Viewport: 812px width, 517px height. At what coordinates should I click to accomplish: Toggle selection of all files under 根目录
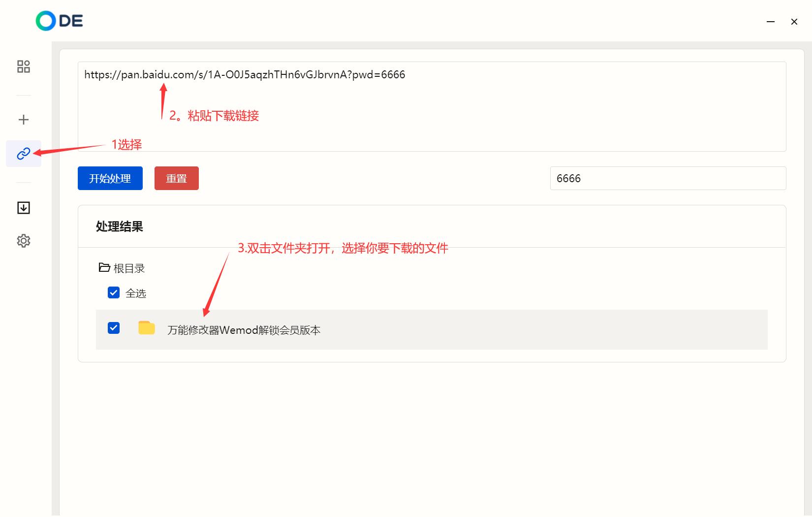pyautogui.click(x=113, y=292)
